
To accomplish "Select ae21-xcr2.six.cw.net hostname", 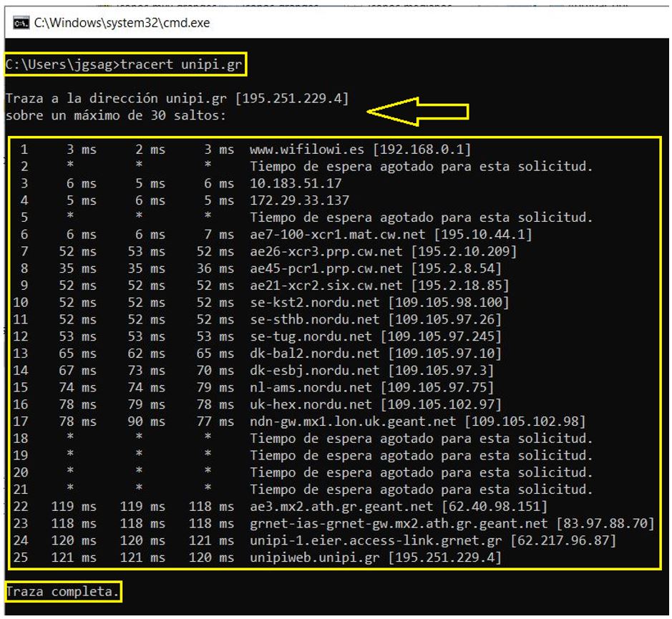I will pos(326,286).
